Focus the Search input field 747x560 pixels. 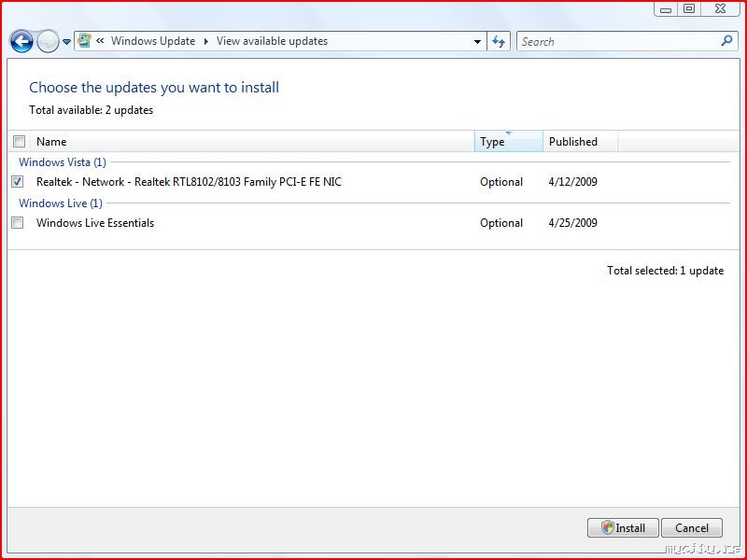tap(618, 41)
